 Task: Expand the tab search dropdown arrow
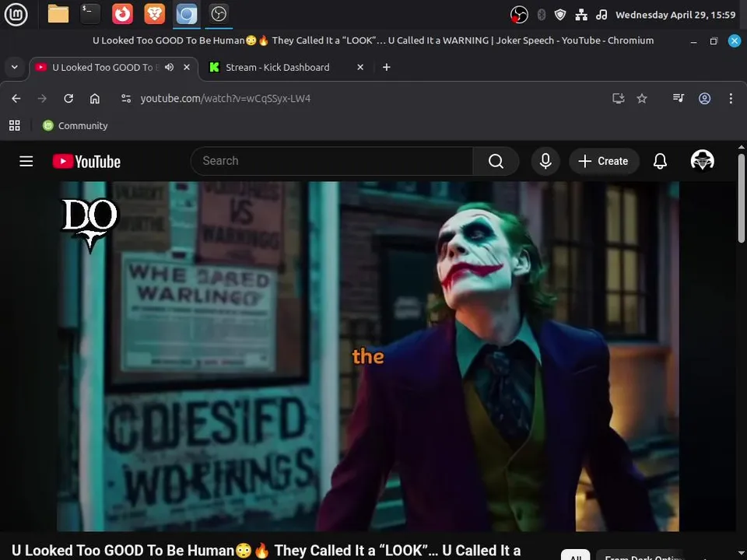[15, 67]
